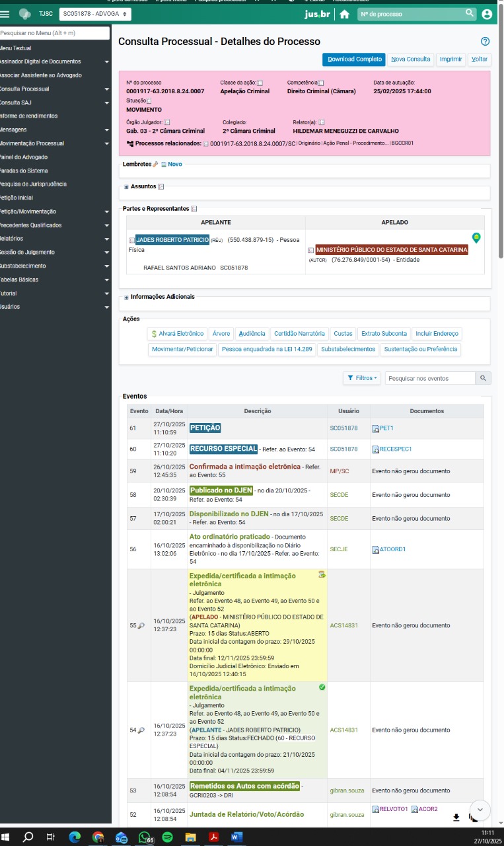Click the round scroll-down chevron button

(480, 809)
